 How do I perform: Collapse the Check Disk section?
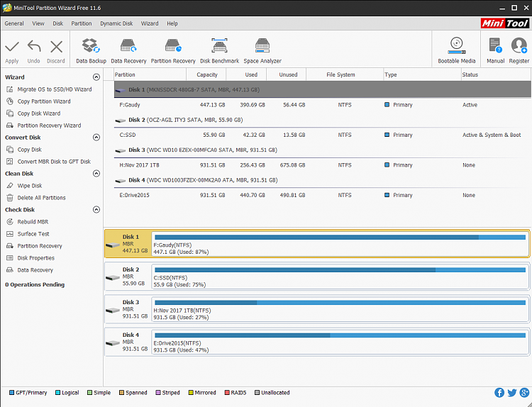pyautogui.click(x=96, y=210)
